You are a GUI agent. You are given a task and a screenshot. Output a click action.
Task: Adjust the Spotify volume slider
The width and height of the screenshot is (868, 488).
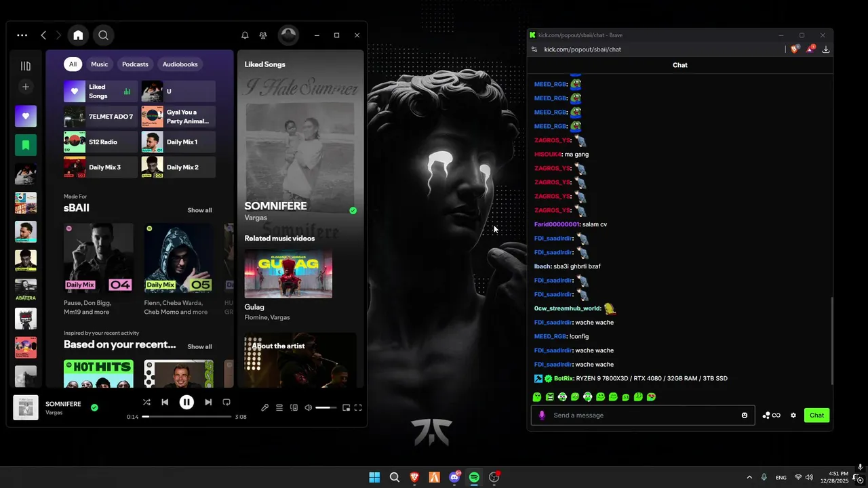[x=326, y=407]
